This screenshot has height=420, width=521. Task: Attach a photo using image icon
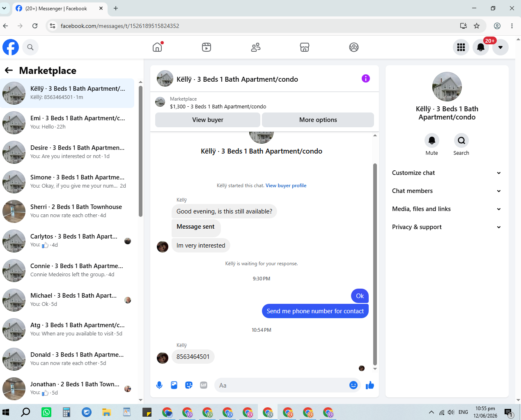[x=174, y=385]
